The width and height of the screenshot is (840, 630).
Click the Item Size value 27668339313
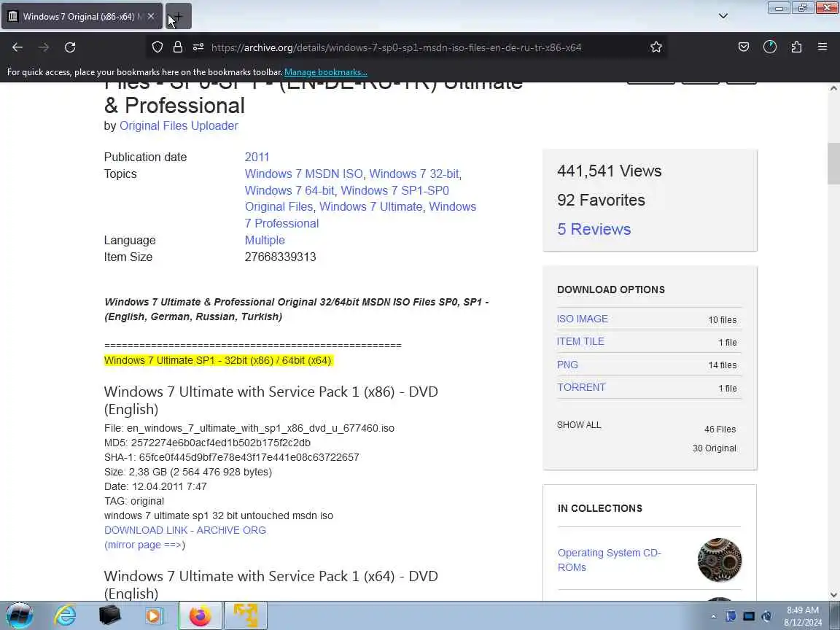280,257
